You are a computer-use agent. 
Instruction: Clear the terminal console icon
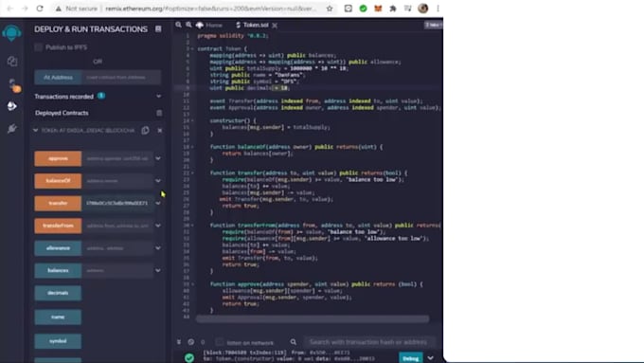tap(191, 341)
